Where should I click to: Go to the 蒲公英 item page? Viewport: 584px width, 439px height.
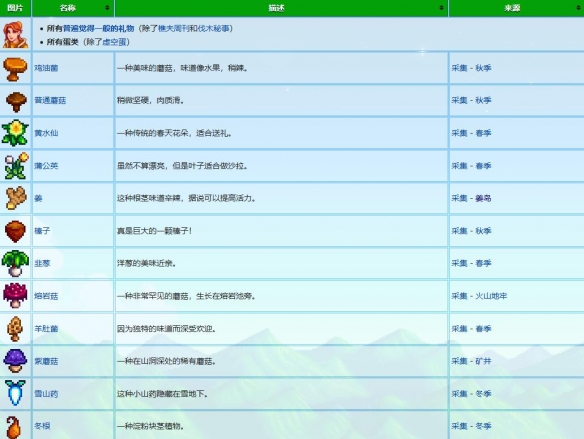[46, 166]
